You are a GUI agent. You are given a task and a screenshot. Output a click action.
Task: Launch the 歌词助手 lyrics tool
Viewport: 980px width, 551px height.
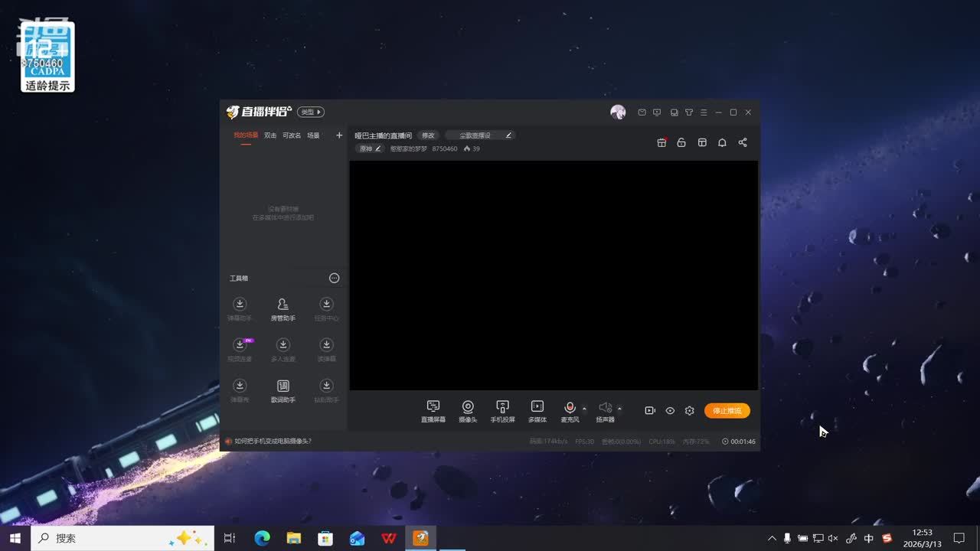(x=283, y=390)
